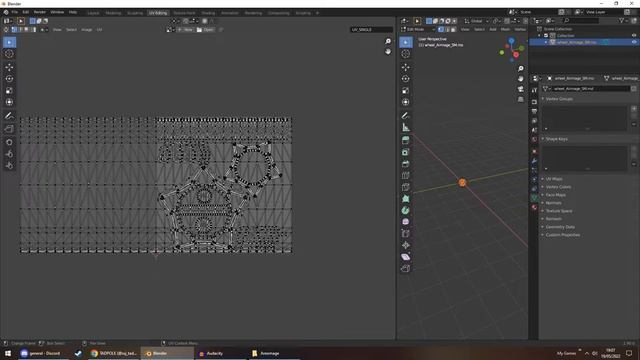Open the Render menu
This screenshot has width=640, height=360.
click(x=40, y=12)
